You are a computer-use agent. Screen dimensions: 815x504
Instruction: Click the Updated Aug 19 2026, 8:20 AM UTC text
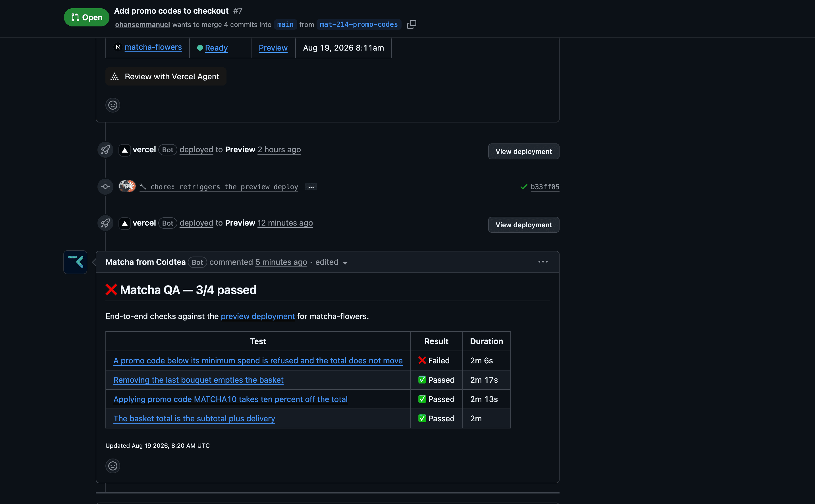point(157,446)
